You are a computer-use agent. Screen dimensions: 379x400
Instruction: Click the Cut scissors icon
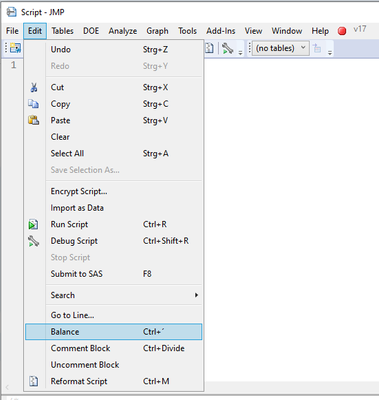pyautogui.click(x=34, y=87)
